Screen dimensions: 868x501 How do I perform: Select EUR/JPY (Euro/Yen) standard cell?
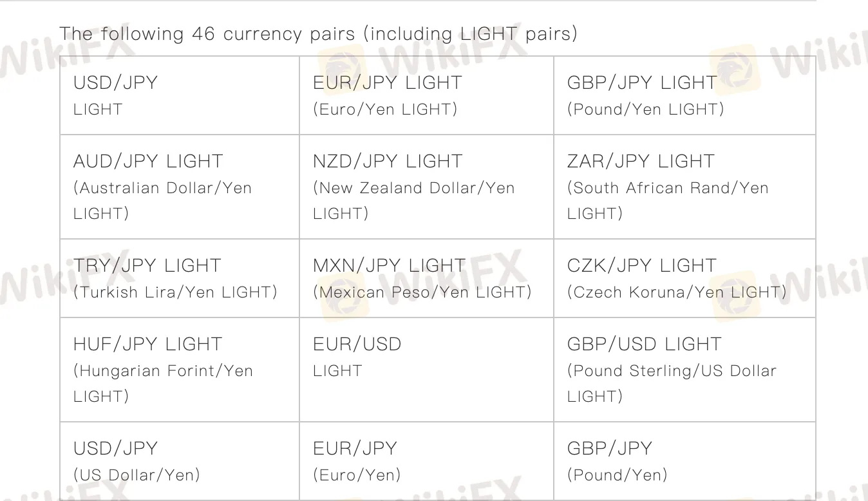[x=426, y=461]
